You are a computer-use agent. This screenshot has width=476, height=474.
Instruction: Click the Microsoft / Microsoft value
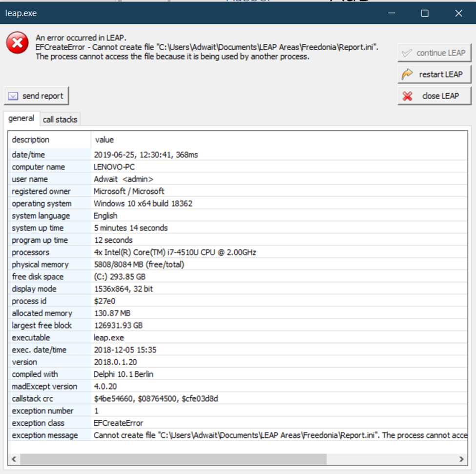click(129, 191)
